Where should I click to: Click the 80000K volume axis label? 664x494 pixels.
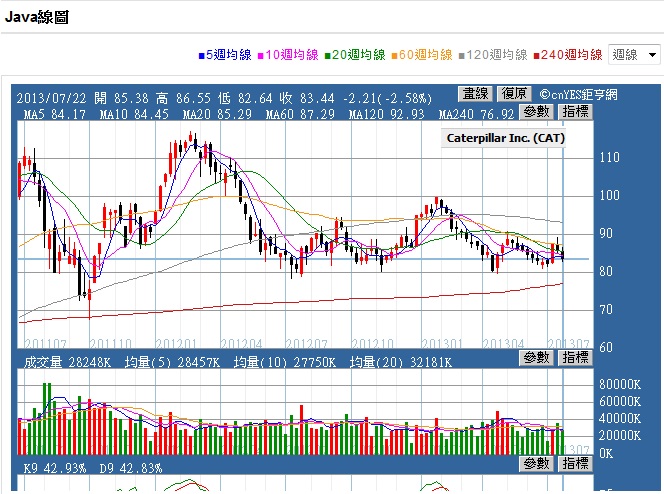pos(620,384)
